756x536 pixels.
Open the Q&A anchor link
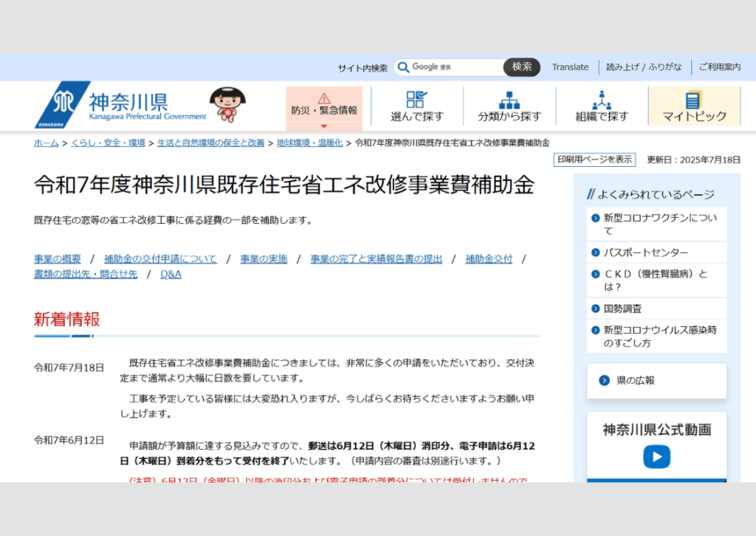tap(171, 275)
